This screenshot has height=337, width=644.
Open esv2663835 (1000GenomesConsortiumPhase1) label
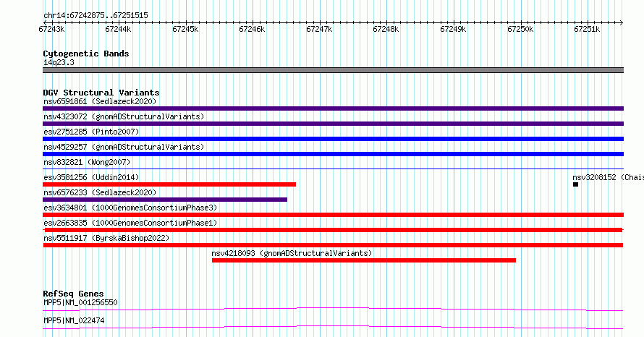(130, 223)
